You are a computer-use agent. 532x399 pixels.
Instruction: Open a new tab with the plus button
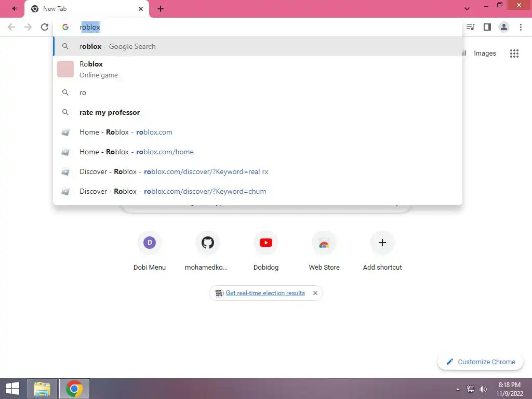click(161, 9)
